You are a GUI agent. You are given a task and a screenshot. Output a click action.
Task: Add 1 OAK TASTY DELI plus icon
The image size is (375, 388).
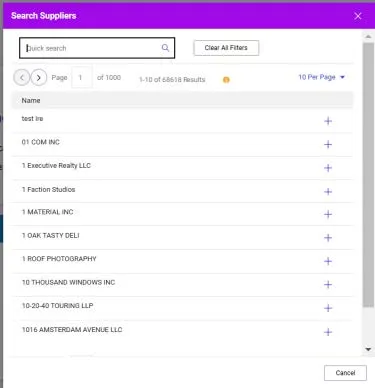[x=328, y=237]
